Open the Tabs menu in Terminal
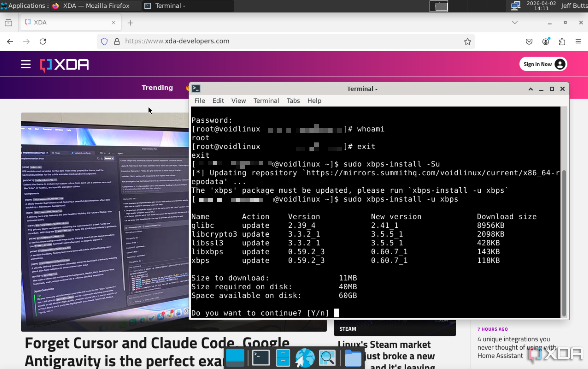588x369 pixels. tap(293, 101)
